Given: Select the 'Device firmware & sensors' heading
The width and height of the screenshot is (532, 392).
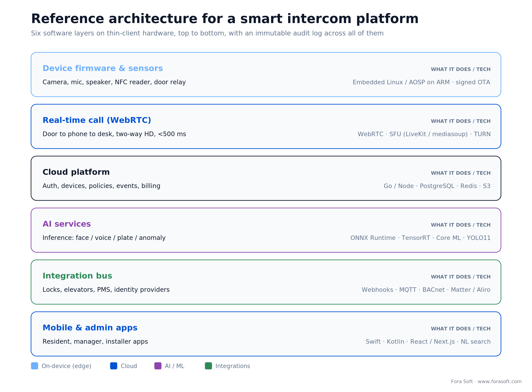Looking at the screenshot, I should point(103,68).
